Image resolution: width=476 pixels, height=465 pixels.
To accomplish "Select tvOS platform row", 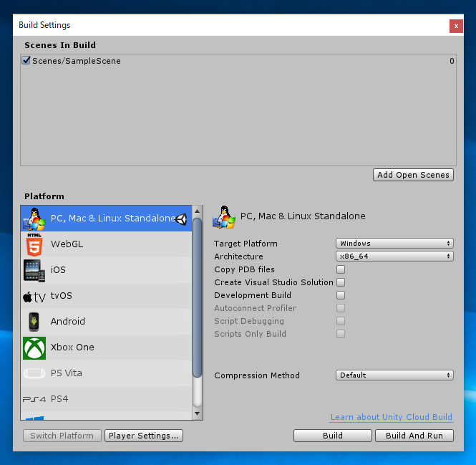I will [106, 296].
